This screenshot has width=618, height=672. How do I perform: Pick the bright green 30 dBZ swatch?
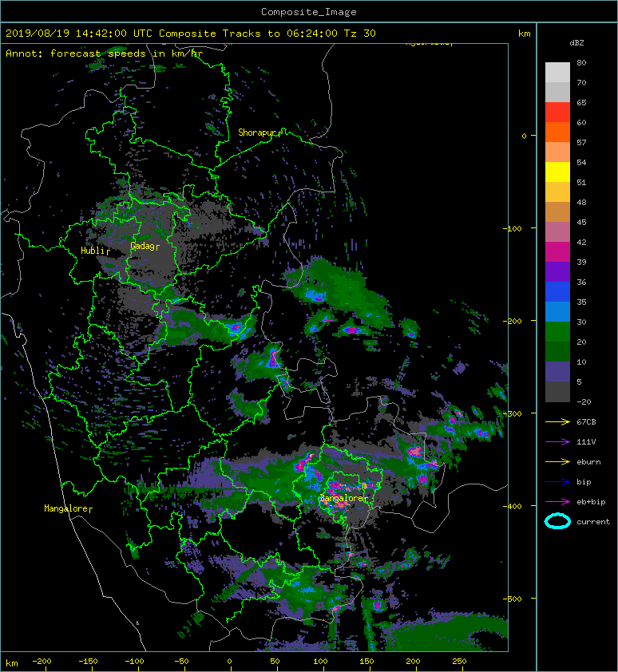click(557, 331)
